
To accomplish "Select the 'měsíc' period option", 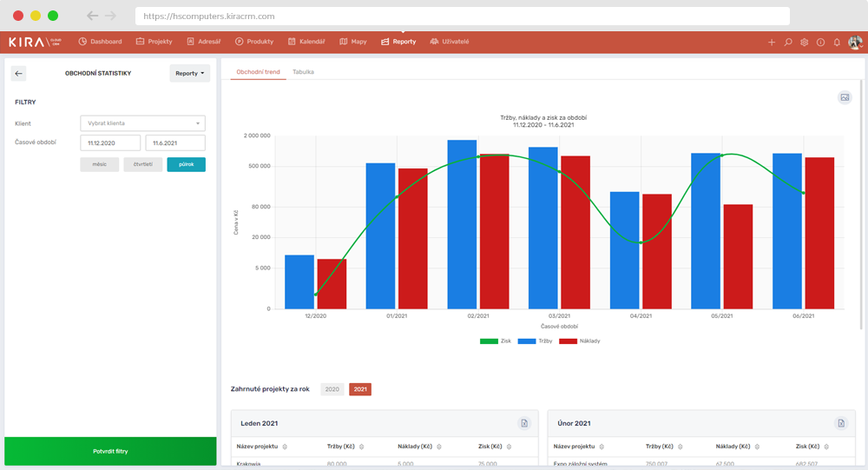I will (99, 164).
